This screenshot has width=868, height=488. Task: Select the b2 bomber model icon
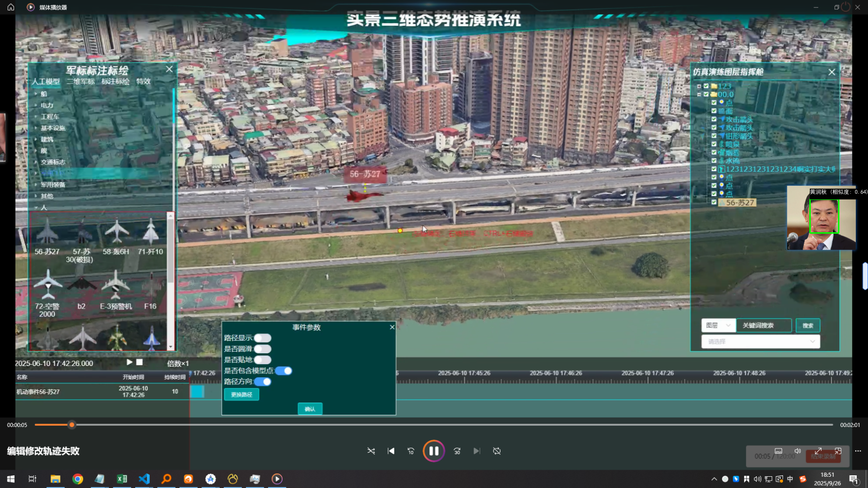[82, 287]
